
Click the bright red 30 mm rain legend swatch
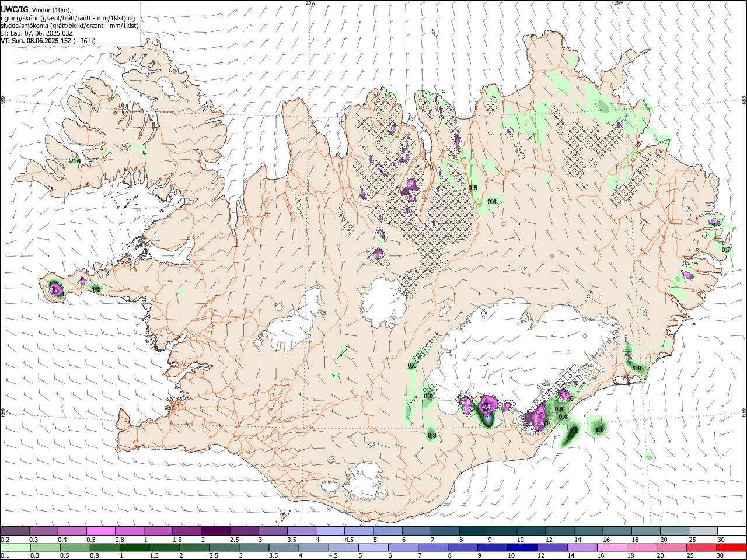point(732,548)
